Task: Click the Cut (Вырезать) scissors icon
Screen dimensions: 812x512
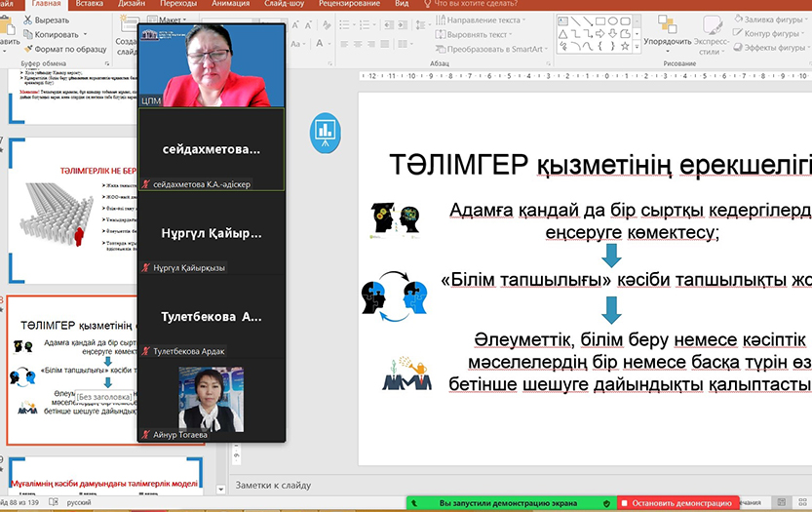Action: pos(26,20)
